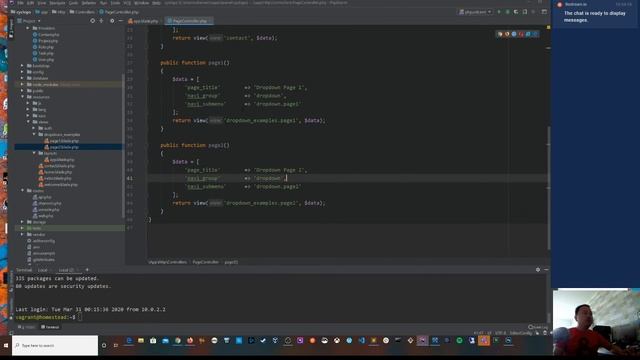Open the Refactor menu

[89, 3]
